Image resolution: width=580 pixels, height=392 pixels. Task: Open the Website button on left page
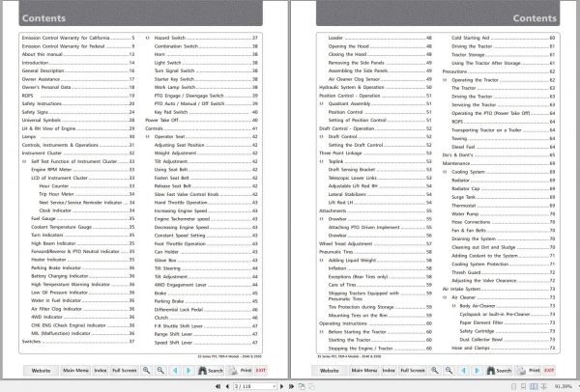(x=41, y=370)
